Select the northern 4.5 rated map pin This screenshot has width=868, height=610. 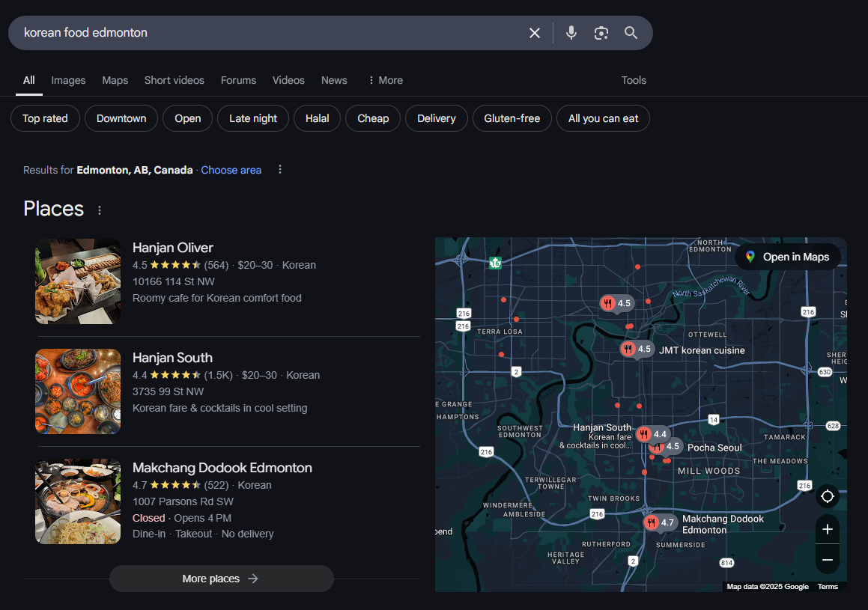pyautogui.click(x=617, y=303)
